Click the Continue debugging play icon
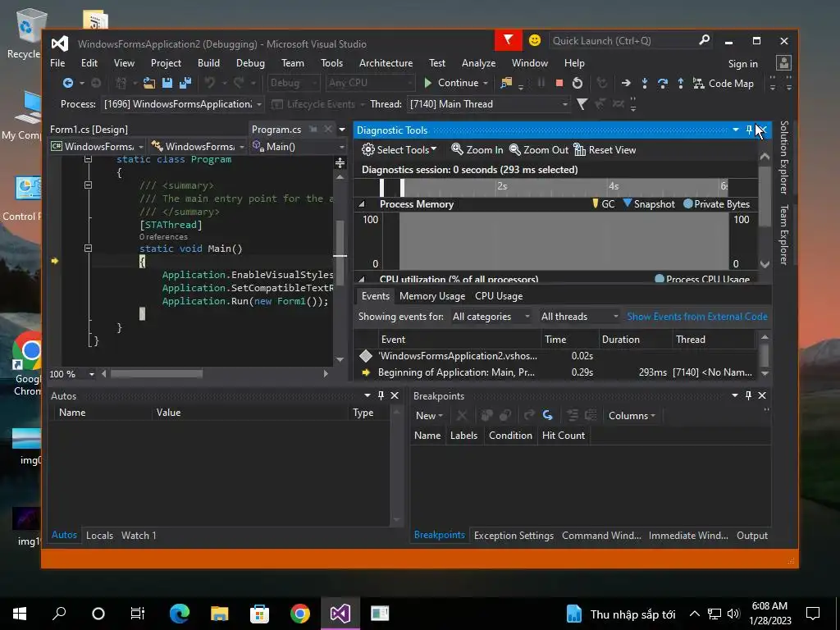 tap(428, 83)
